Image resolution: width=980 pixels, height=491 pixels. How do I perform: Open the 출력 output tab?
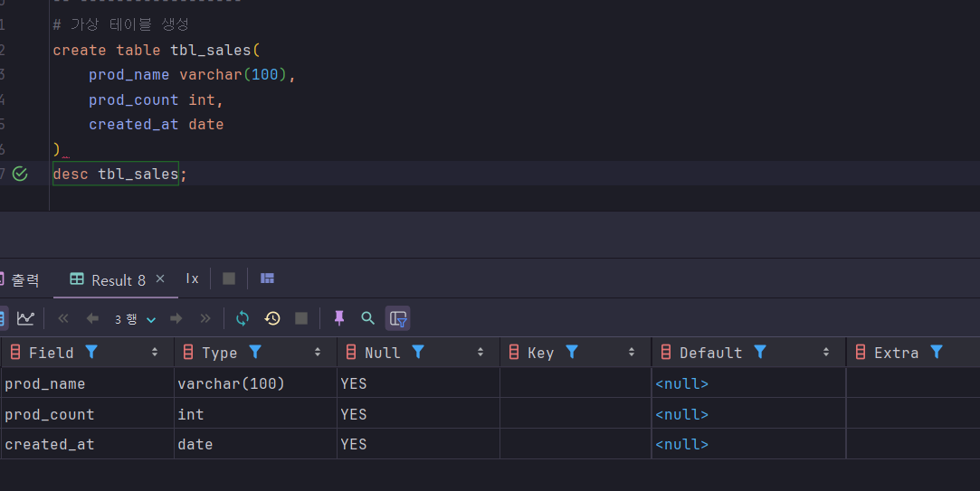(x=22, y=280)
